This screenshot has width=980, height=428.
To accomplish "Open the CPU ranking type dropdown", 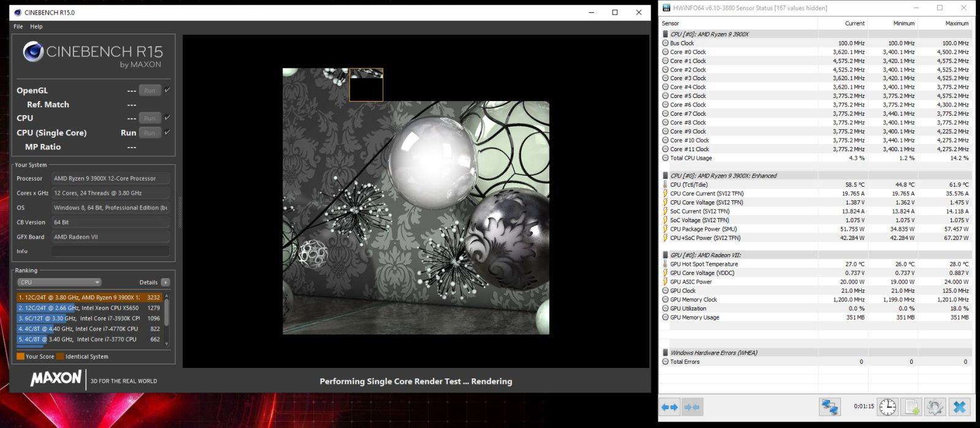I will (x=59, y=282).
